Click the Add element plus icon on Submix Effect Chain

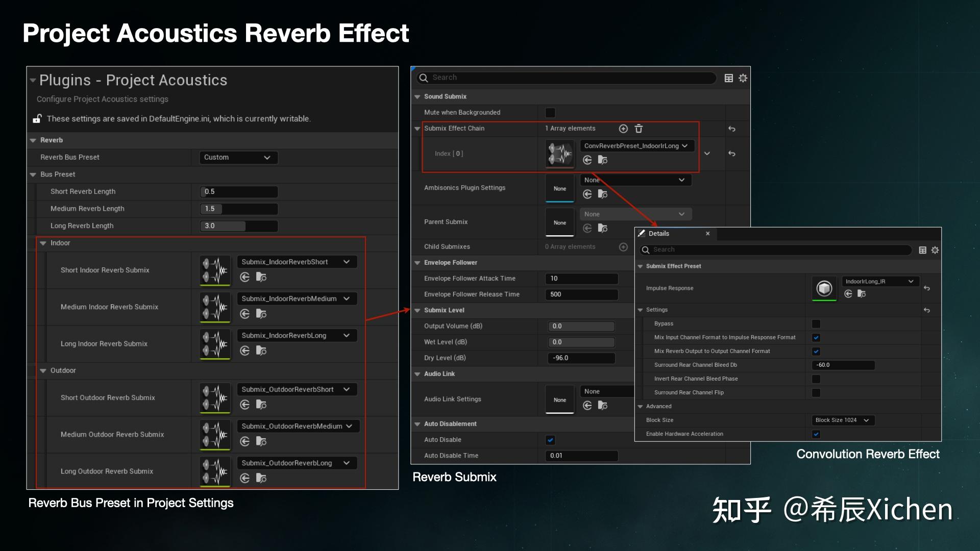pos(623,129)
